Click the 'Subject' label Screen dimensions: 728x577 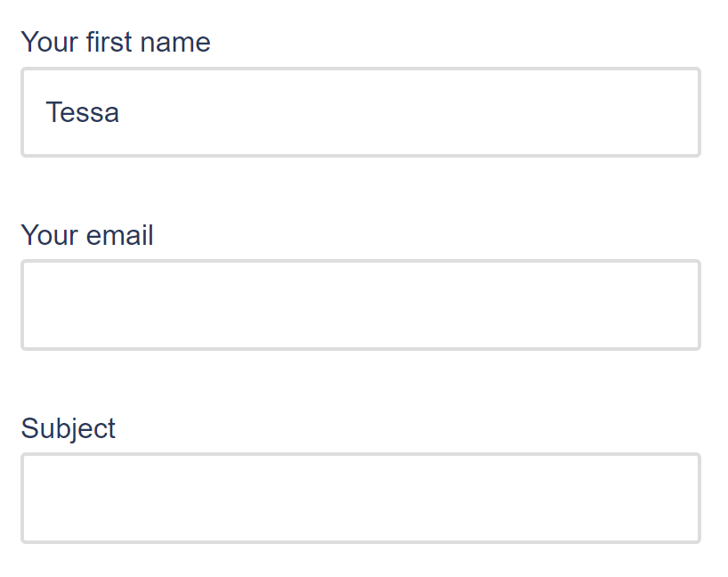point(68,428)
